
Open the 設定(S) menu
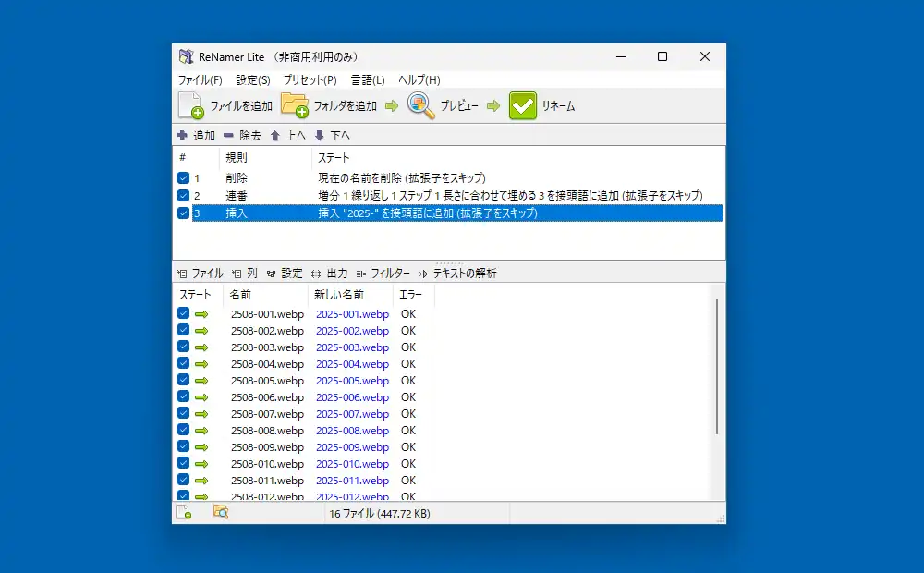click(252, 80)
